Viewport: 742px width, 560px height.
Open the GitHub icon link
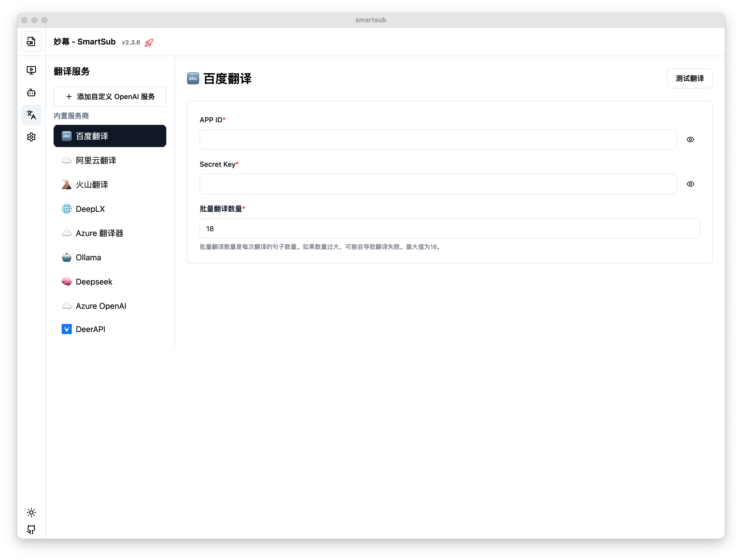coord(31,529)
